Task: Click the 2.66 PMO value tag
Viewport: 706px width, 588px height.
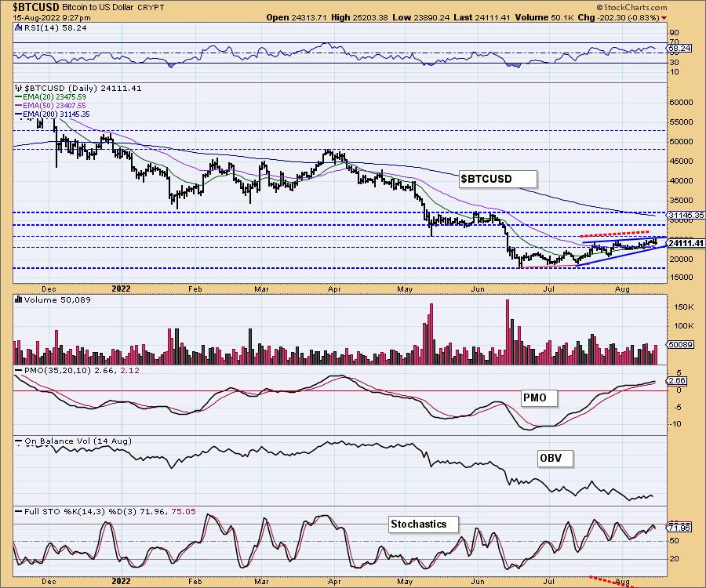Action: point(677,381)
